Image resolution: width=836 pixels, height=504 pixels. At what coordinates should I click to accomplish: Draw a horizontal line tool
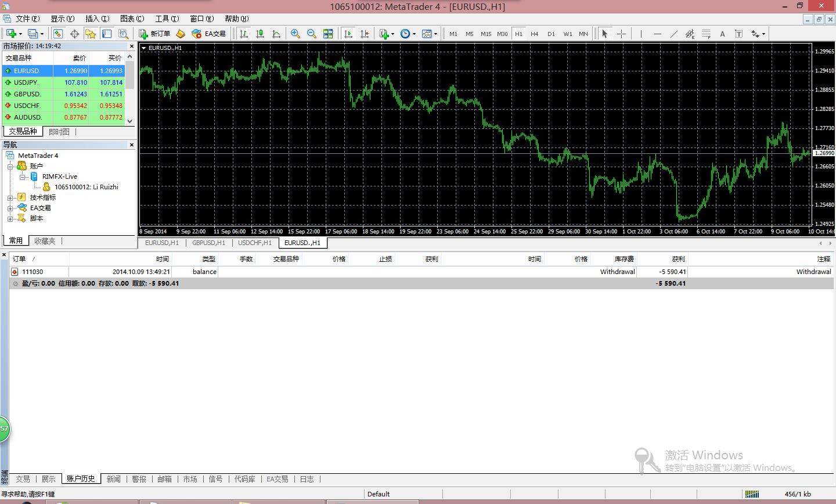click(657, 34)
